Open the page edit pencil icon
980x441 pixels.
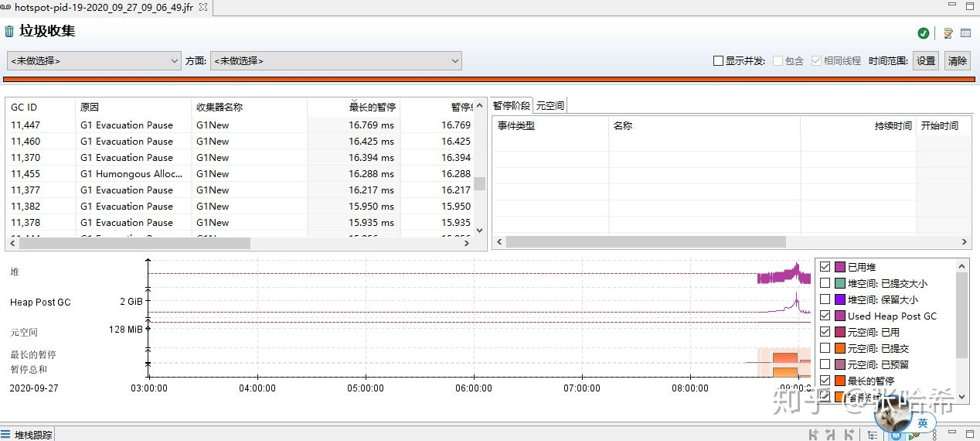[948, 33]
